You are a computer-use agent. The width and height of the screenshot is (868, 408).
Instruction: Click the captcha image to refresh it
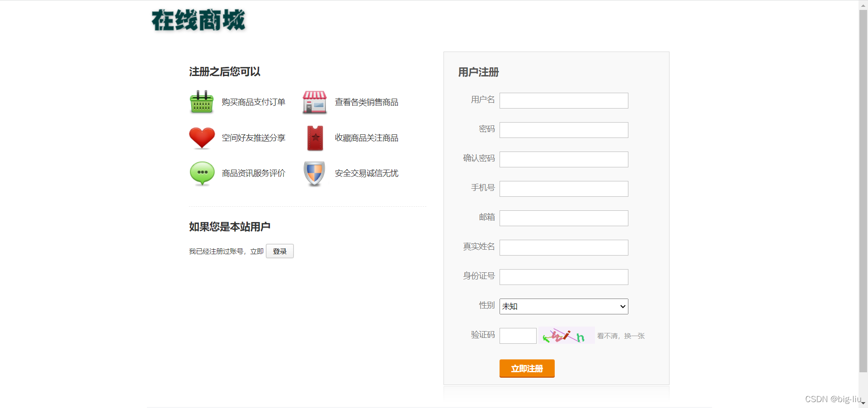[x=566, y=335]
